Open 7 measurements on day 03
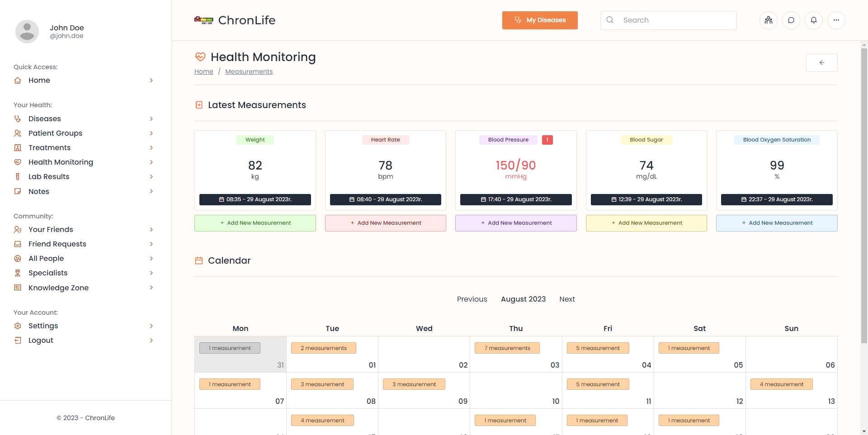Screen dimensions: 868x435 tap(507, 348)
